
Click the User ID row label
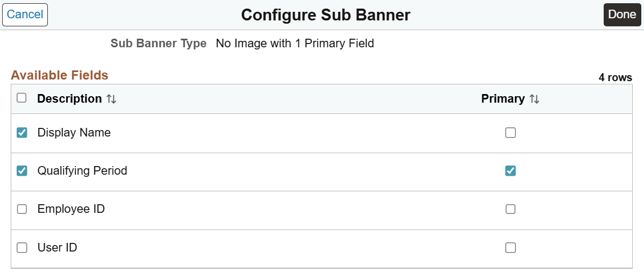pos(57,248)
